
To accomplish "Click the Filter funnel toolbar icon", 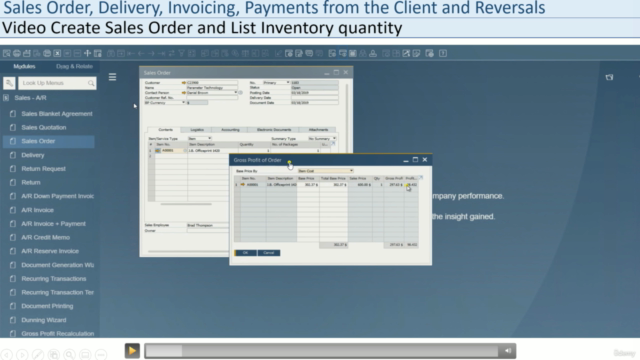I will (x=182, y=53).
